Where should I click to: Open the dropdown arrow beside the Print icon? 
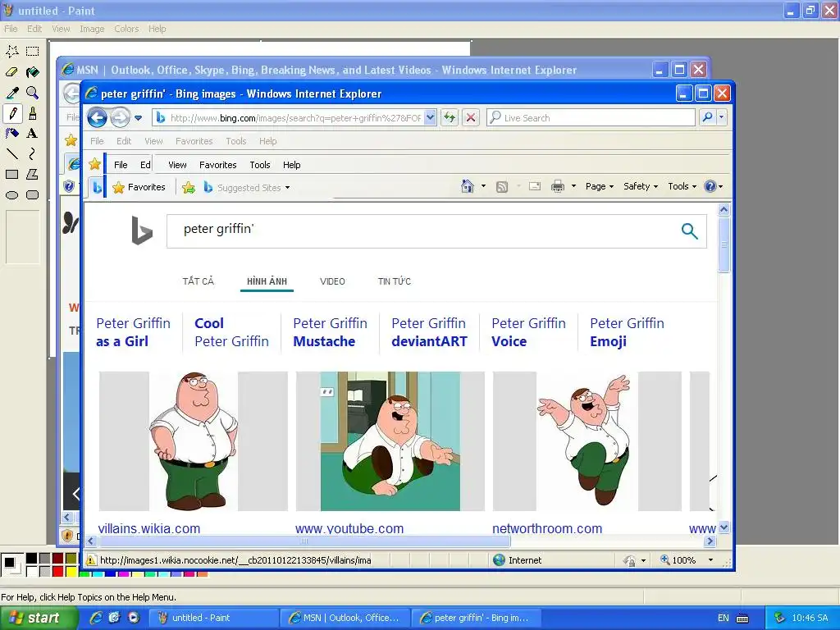coord(573,186)
